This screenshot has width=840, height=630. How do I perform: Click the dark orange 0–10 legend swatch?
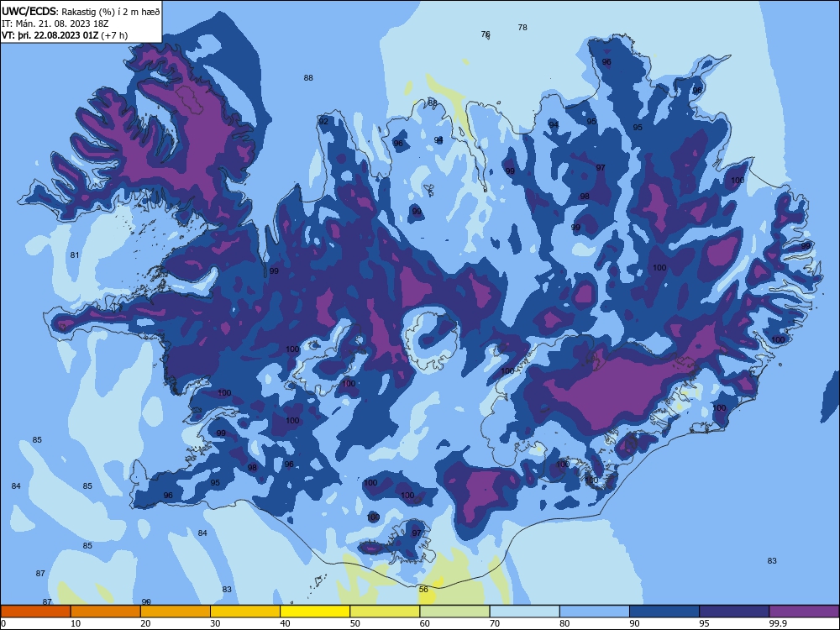(35, 612)
